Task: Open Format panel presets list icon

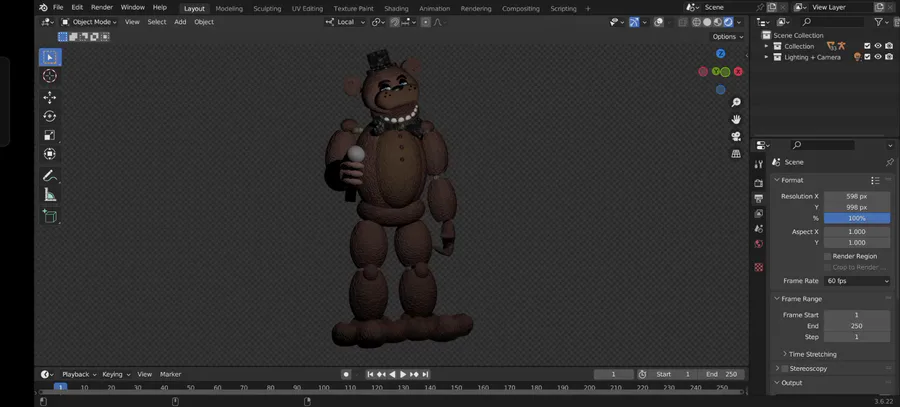Action: click(x=875, y=180)
